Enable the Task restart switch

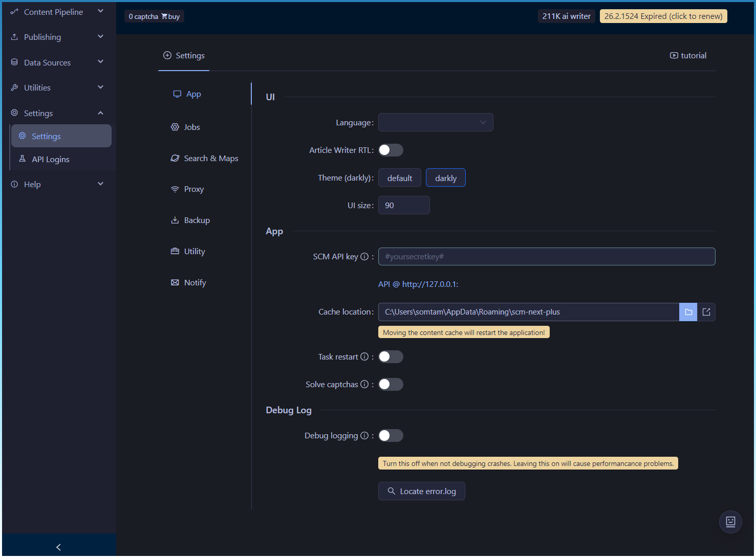[x=391, y=357]
